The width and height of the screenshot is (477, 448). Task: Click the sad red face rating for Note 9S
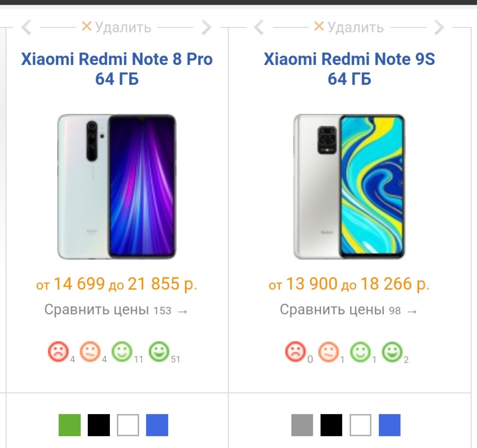click(x=295, y=352)
